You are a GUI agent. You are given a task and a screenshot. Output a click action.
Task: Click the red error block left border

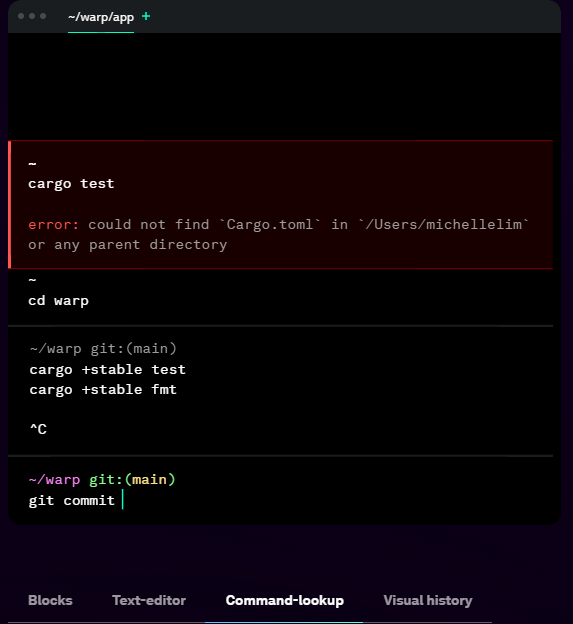(10, 205)
